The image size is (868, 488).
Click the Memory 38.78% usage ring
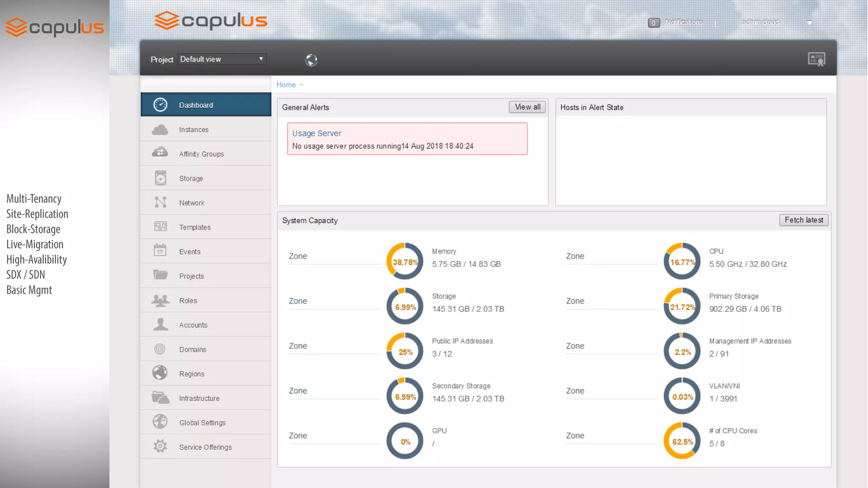tap(405, 261)
